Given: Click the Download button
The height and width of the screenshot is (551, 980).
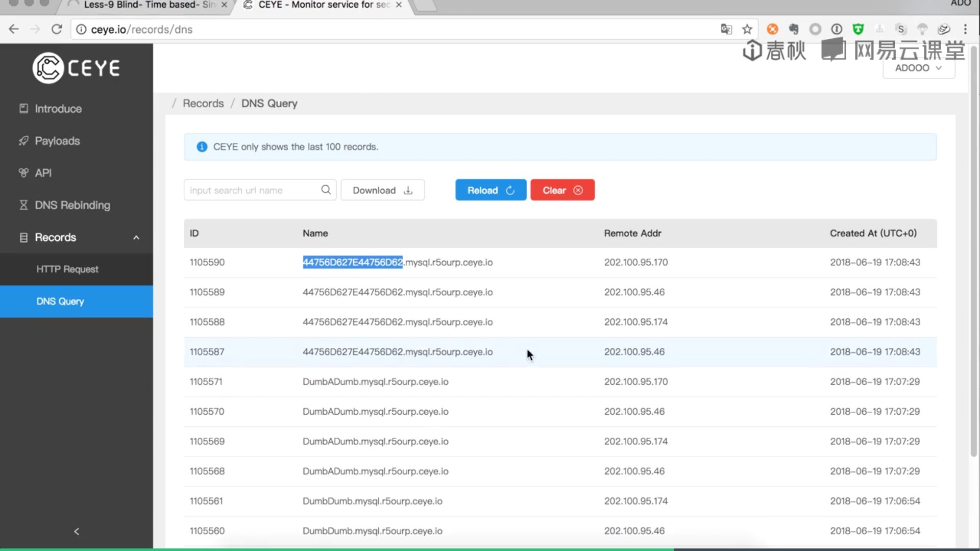Looking at the screenshot, I should tap(382, 190).
